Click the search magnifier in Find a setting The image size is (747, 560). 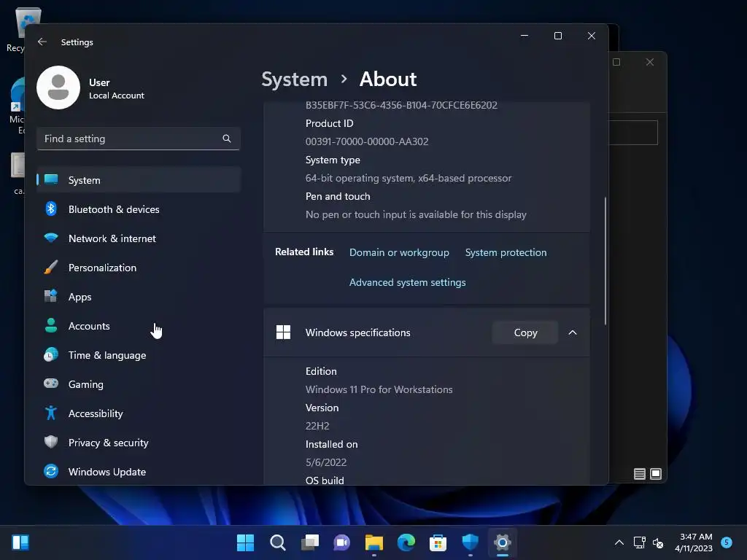(227, 139)
